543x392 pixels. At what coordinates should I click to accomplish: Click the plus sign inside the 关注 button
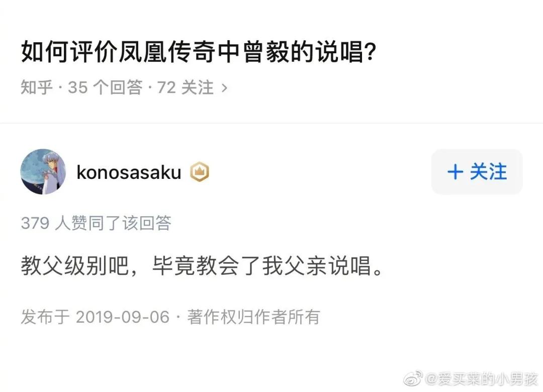(x=456, y=171)
